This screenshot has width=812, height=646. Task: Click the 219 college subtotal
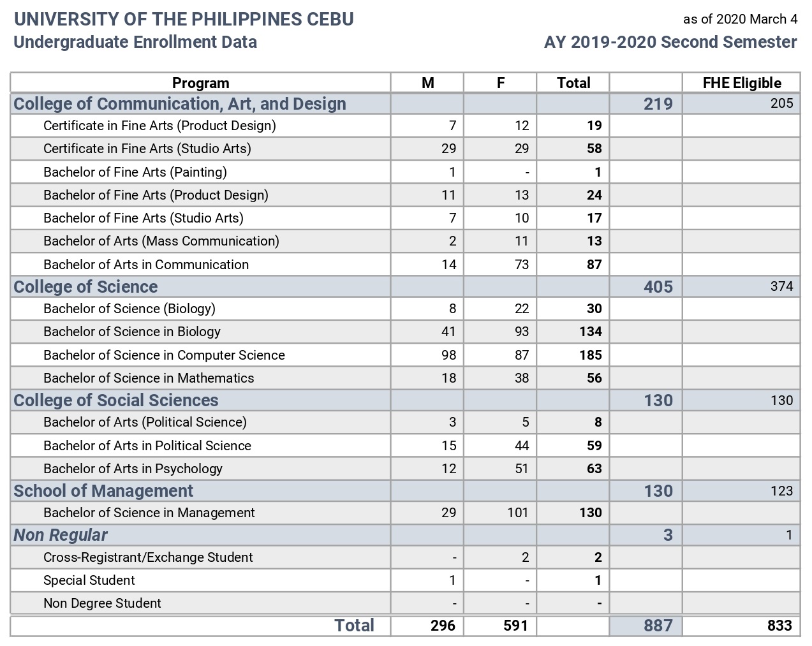click(x=658, y=103)
